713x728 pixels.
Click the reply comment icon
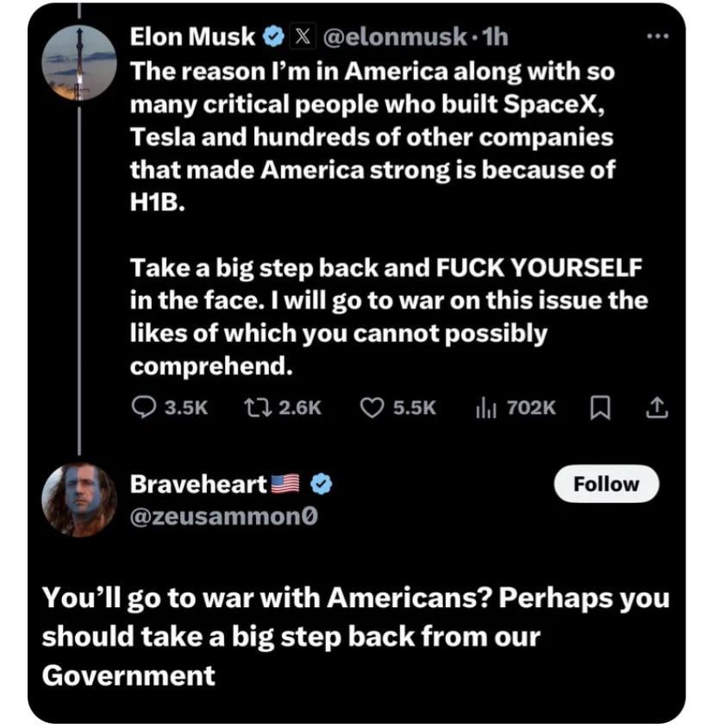coord(143,406)
